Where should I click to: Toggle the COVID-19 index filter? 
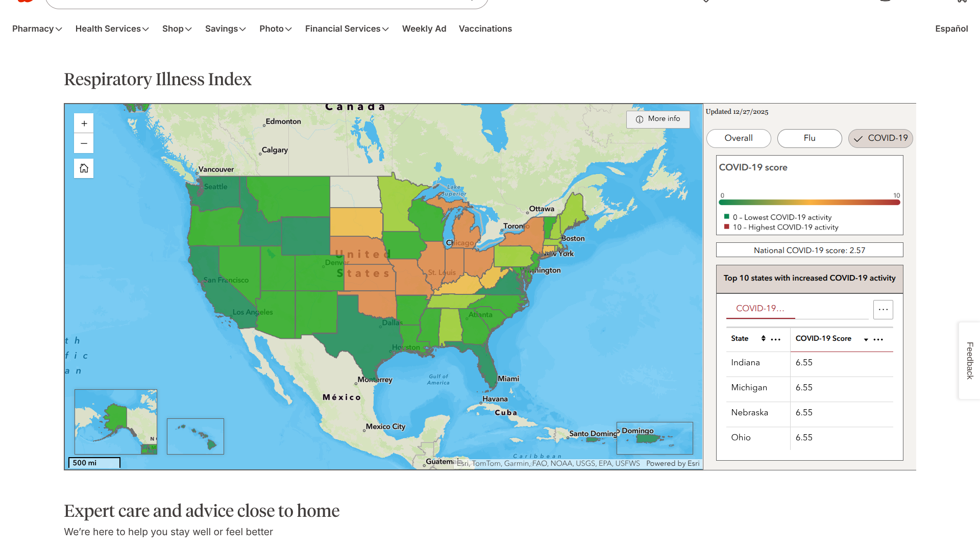(880, 138)
